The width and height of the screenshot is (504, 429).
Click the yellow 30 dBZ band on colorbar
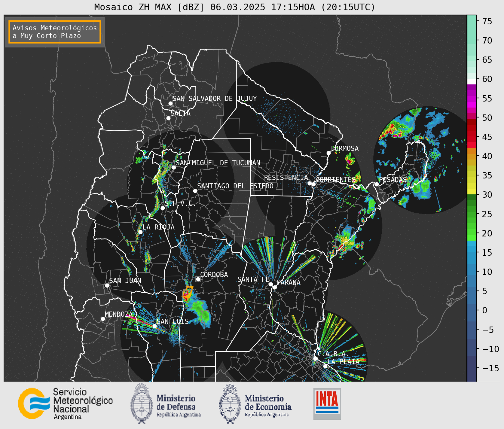tap(472, 191)
